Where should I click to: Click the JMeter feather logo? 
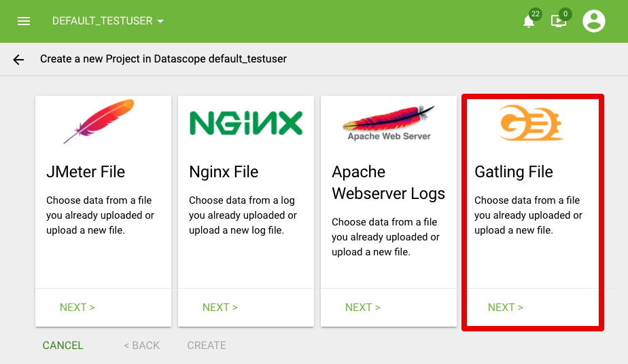tap(99, 121)
